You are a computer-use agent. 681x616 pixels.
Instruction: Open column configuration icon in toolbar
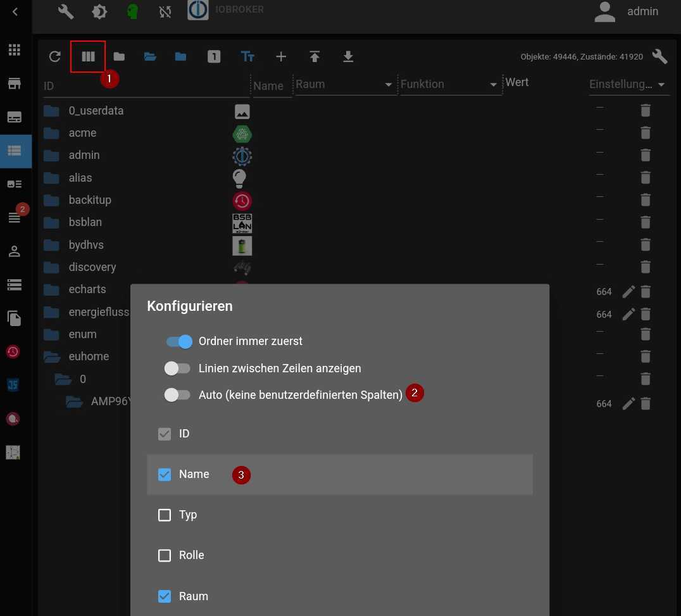[x=88, y=56]
